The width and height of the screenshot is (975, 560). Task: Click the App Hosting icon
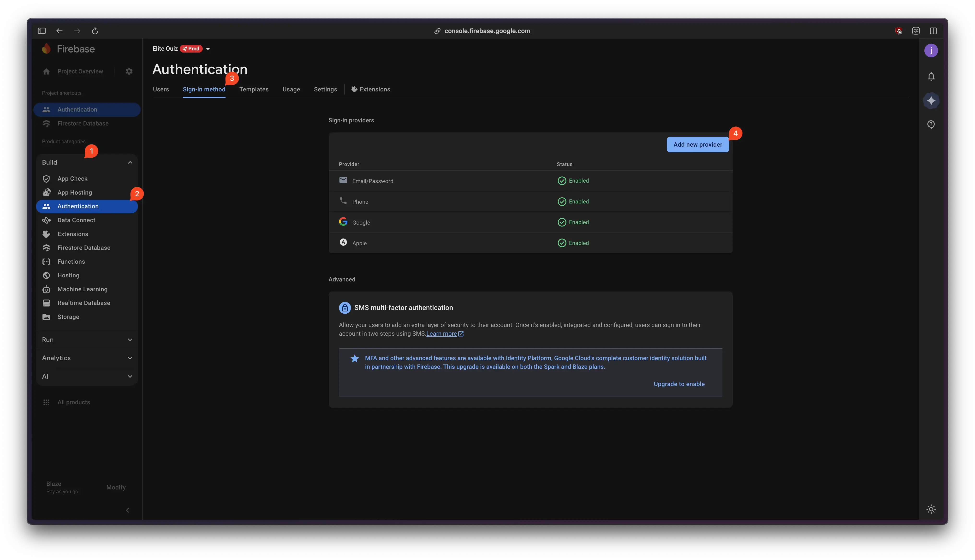point(47,192)
